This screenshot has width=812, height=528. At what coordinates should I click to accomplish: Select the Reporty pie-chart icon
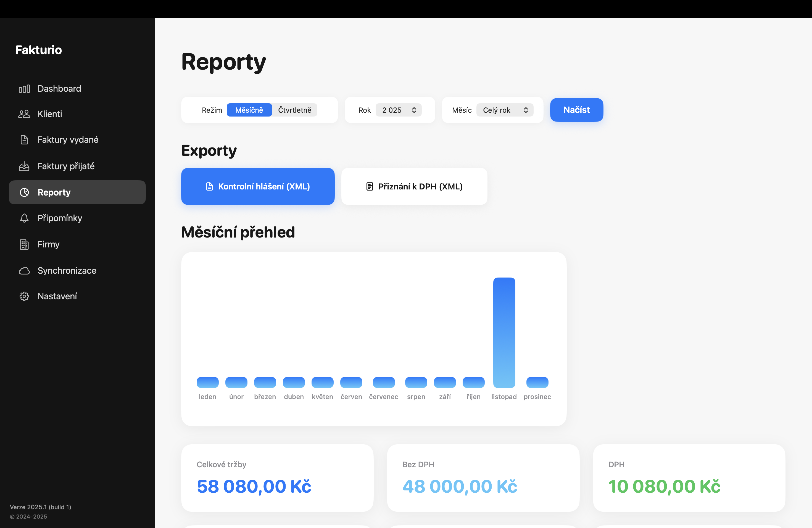[x=24, y=192]
